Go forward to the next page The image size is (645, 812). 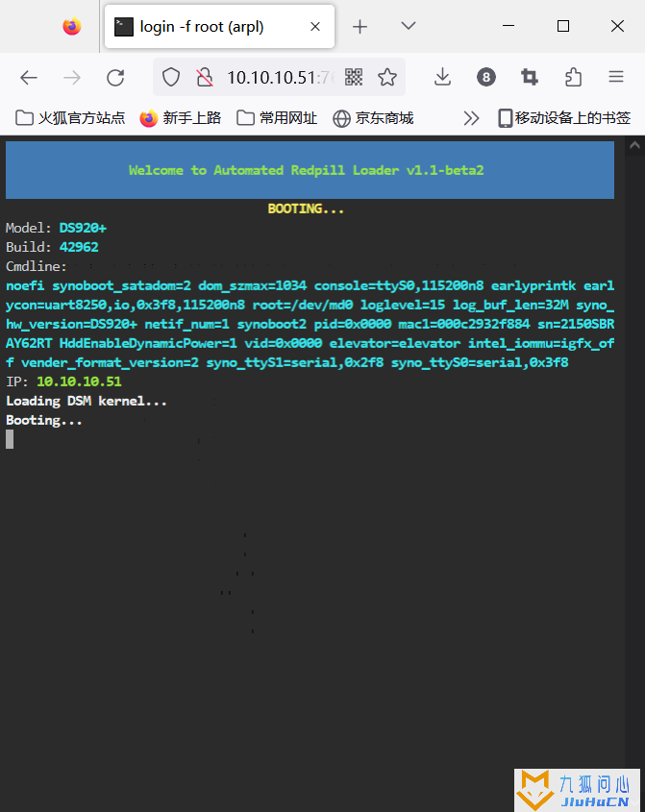click(x=72, y=78)
